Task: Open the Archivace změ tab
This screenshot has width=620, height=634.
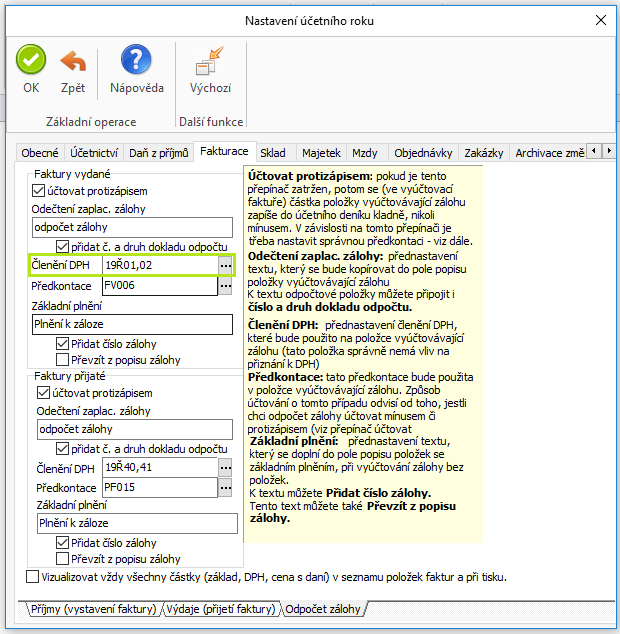Action: (548, 153)
